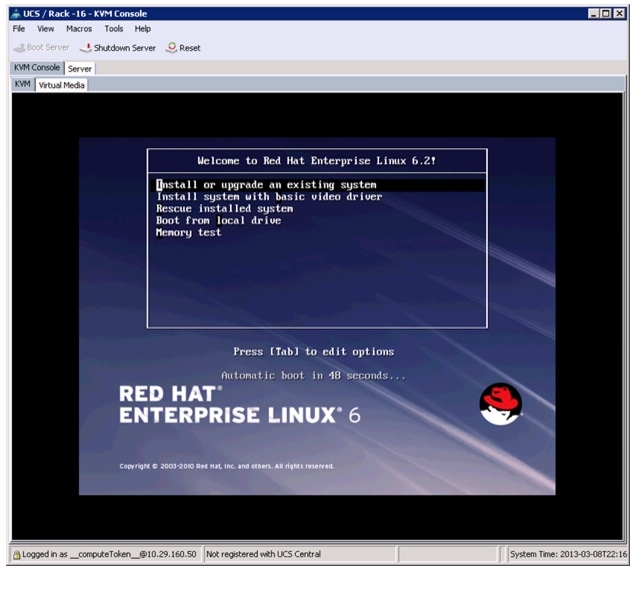
Task: Click the Reset label
Action: click(190, 48)
